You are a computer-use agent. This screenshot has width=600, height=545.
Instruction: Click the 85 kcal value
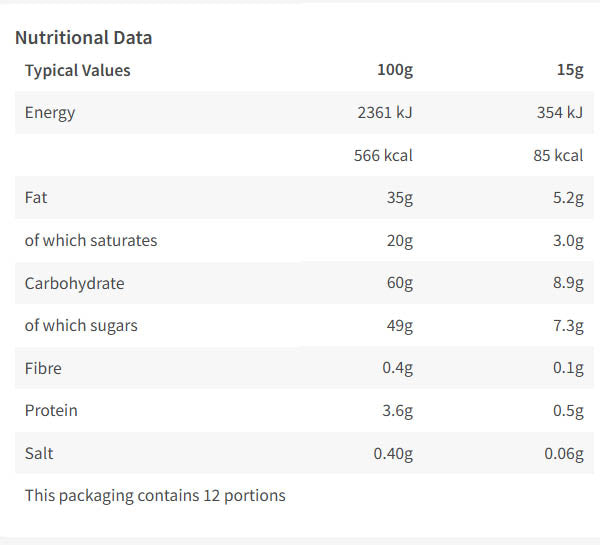click(558, 156)
